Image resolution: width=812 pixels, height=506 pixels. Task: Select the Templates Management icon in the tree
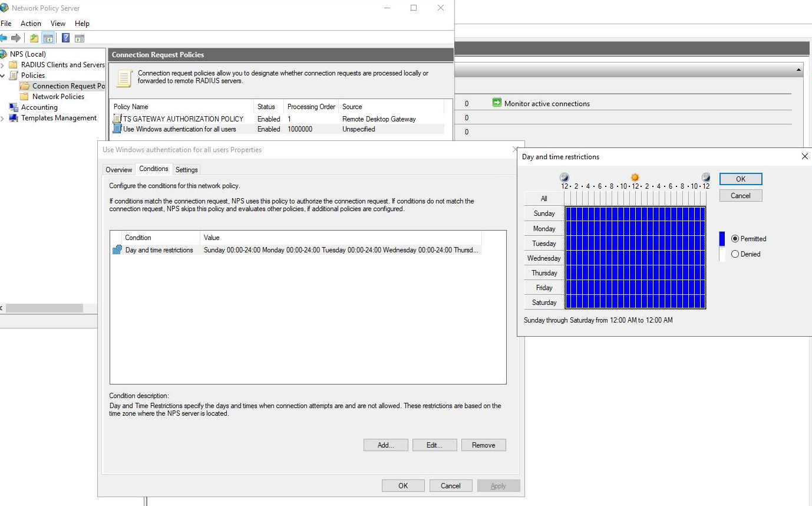click(x=15, y=118)
